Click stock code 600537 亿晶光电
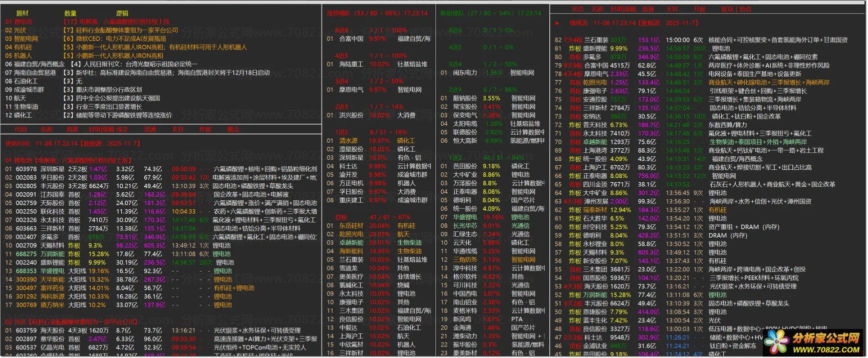This screenshot has width=868, height=358. [26, 348]
